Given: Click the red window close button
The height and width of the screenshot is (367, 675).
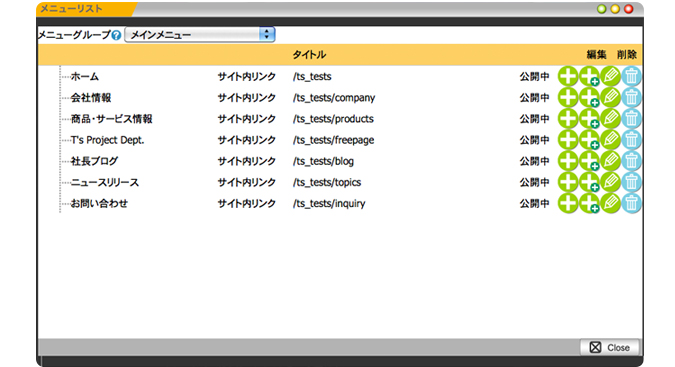Looking at the screenshot, I should tap(629, 9).
